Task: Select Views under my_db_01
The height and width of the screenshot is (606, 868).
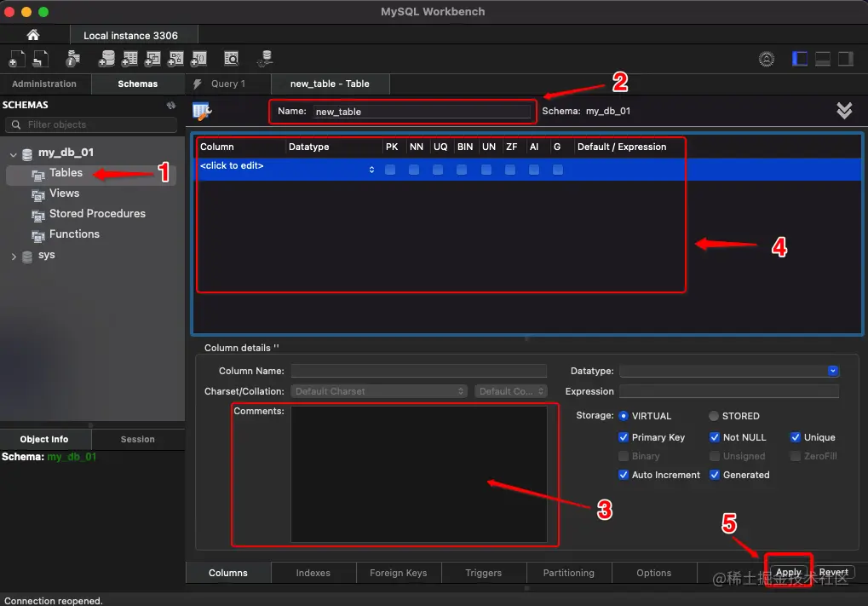Action: point(64,193)
